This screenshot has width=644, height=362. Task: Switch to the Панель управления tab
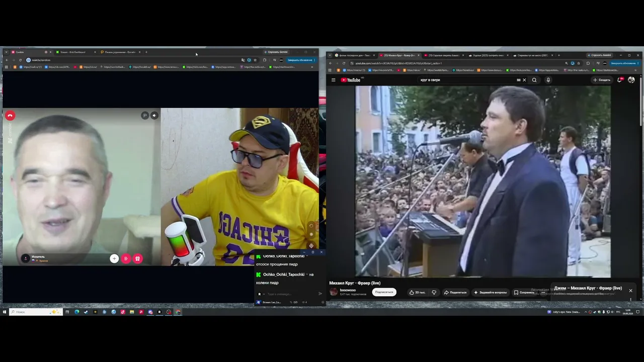click(x=121, y=52)
